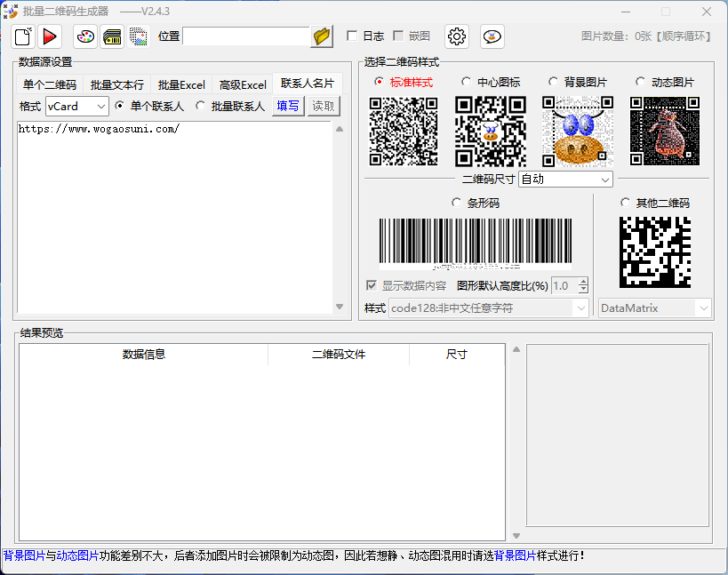728x575 pixels.
Task: Click into the 位置 path input field
Action: [246, 36]
